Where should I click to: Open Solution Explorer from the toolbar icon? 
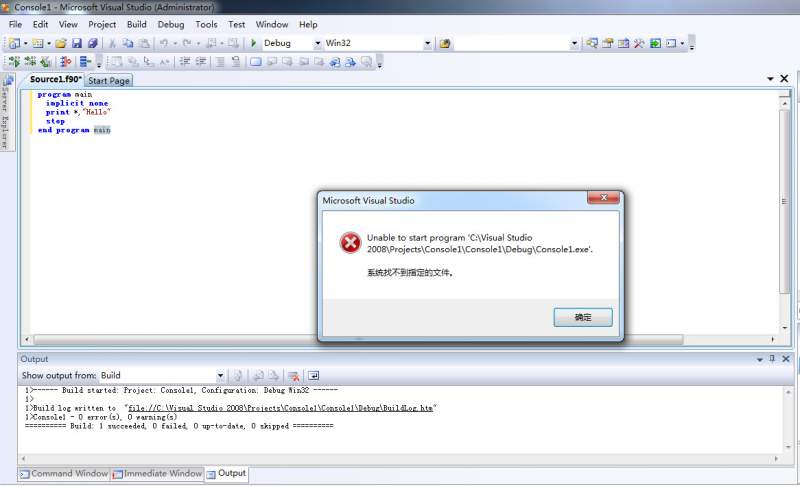(x=592, y=43)
